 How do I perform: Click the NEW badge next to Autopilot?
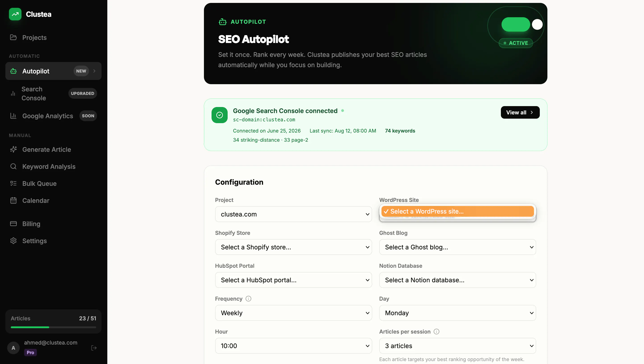[x=81, y=71]
